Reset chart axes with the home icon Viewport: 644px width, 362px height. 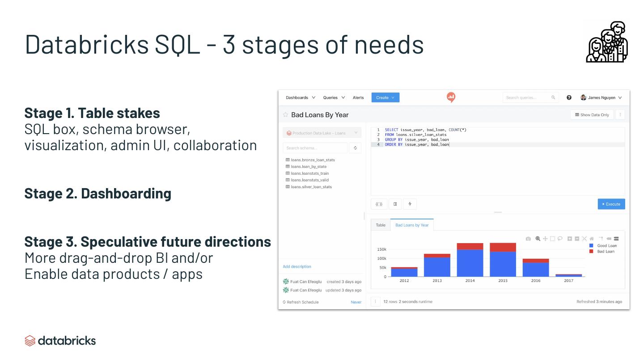coord(591,239)
